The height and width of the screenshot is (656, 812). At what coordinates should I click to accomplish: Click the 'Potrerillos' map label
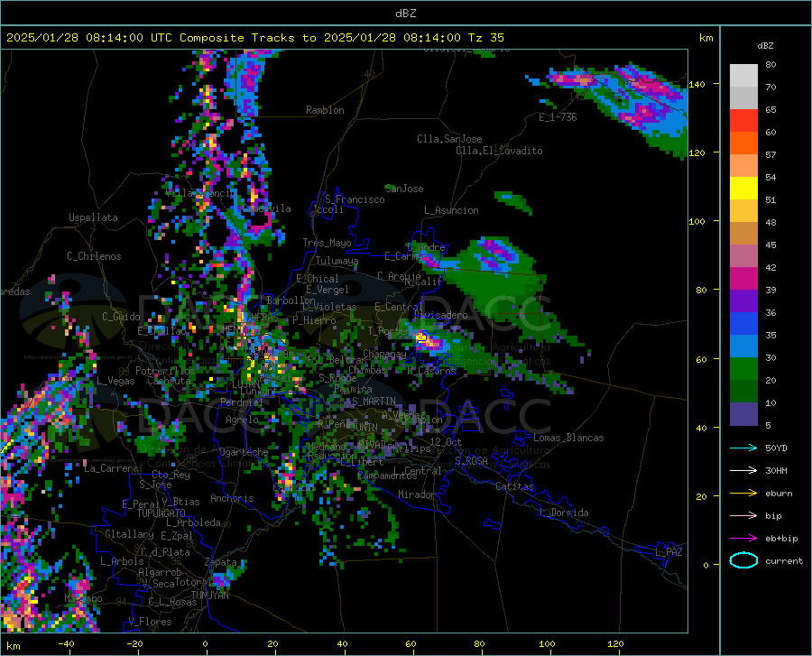[x=165, y=371]
